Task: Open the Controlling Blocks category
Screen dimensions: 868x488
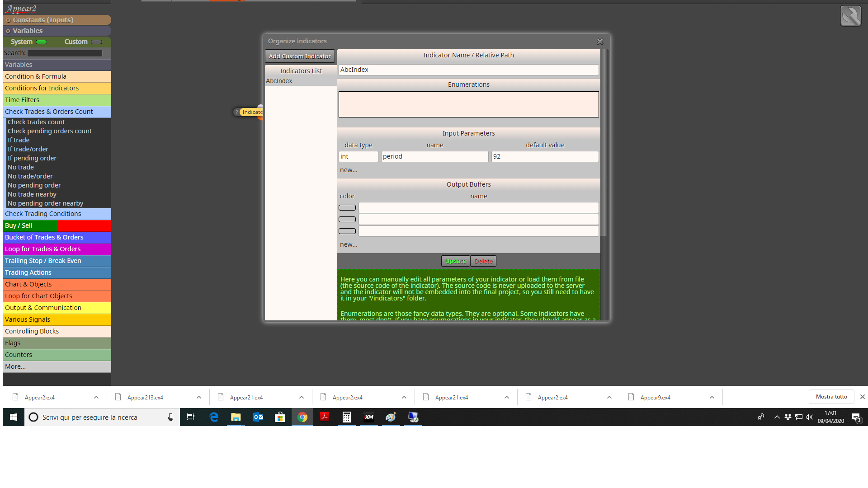Action: pyautogui.click(x=57, y=331)
